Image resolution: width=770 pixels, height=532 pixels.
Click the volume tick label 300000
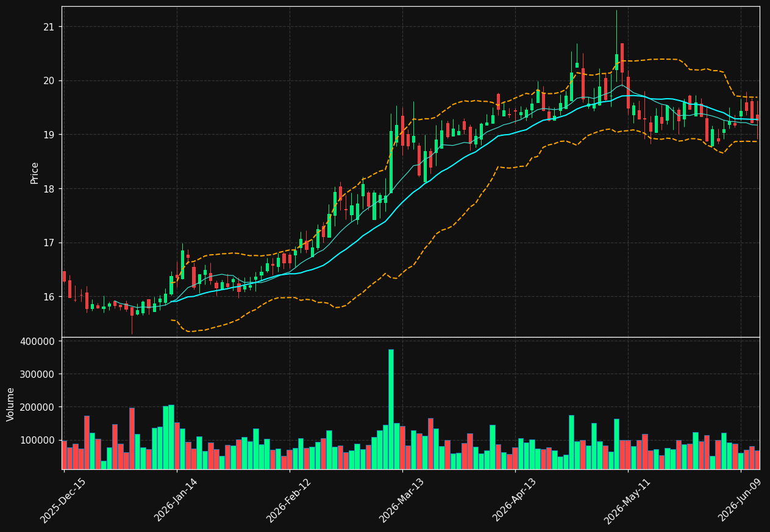tap(37, 374)
